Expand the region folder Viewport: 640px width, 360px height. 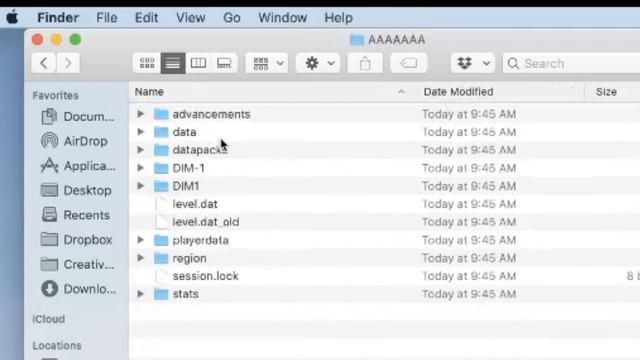point(140,258)
